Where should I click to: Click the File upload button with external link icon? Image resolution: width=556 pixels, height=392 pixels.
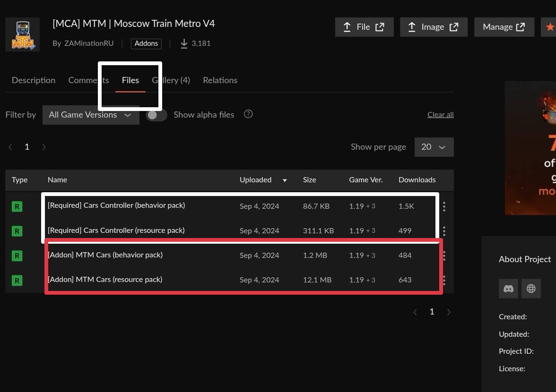pos(364,27)
